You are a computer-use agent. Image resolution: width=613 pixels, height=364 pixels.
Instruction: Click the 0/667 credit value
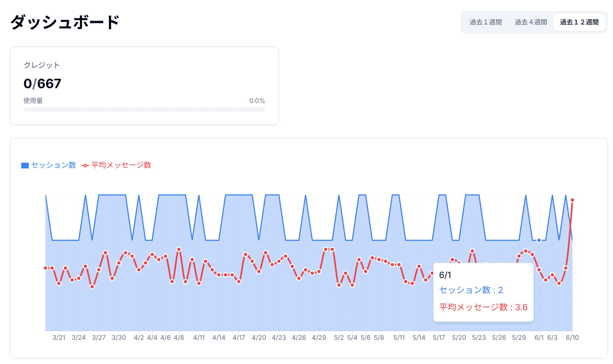tap(42, 84)
